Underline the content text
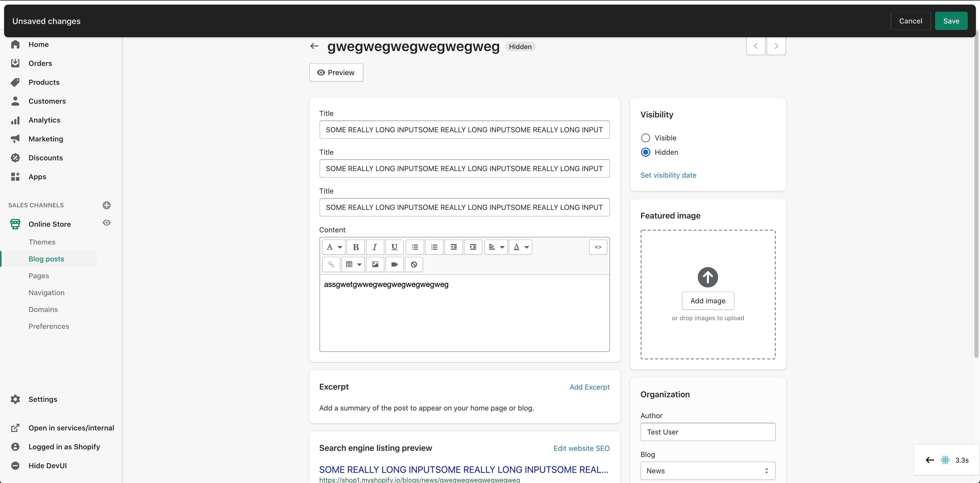Image resolution: width=980 pixels, height=483 pixels. (394, 247)
